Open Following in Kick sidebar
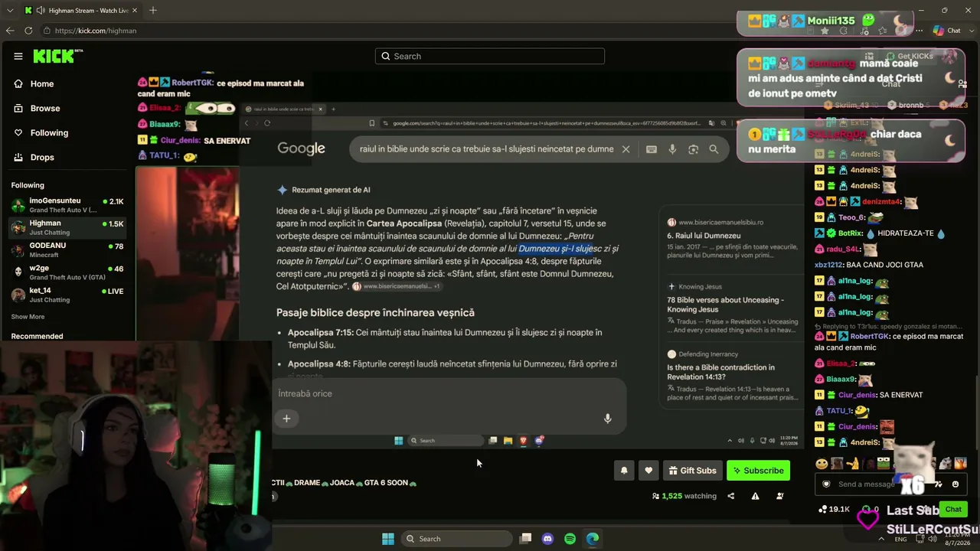 coord(41,132)
